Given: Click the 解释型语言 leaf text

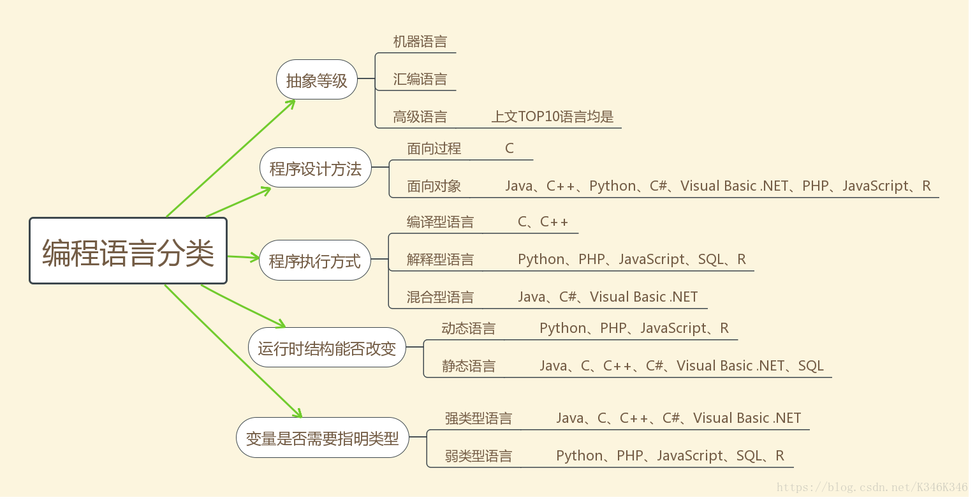Looking at the screenshot, I should 440,259.
